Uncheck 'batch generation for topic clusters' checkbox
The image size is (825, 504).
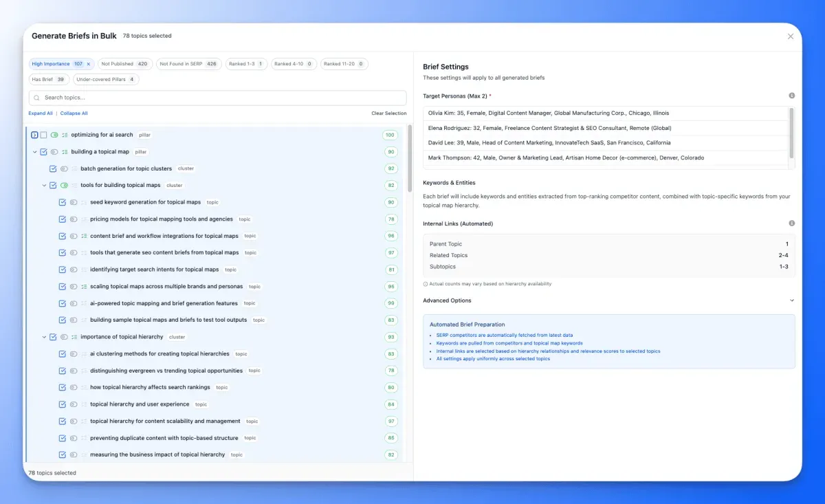tap(53, 168)
